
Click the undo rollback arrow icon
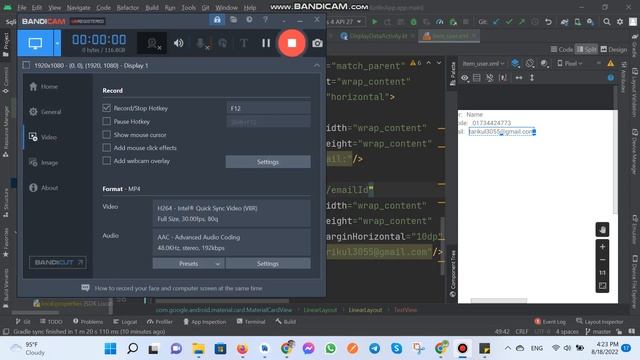point(548,22)
